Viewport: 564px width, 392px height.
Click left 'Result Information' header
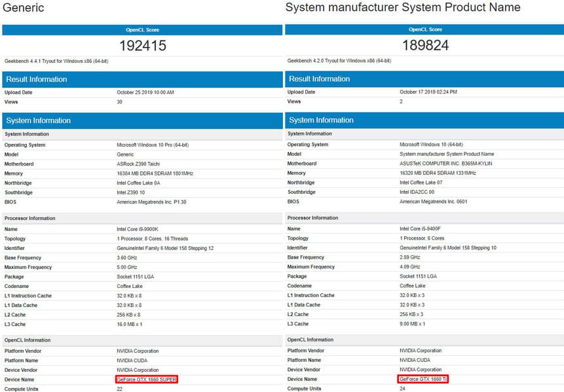[142, 79]
